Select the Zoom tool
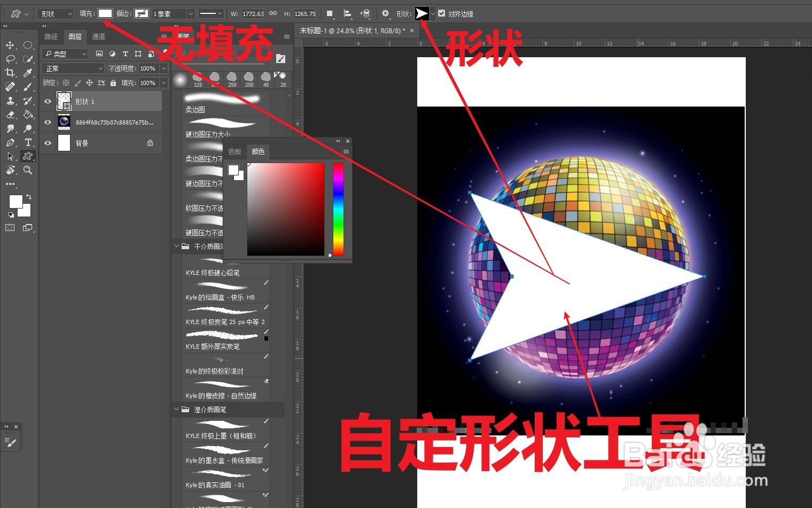 pos(28,170)
